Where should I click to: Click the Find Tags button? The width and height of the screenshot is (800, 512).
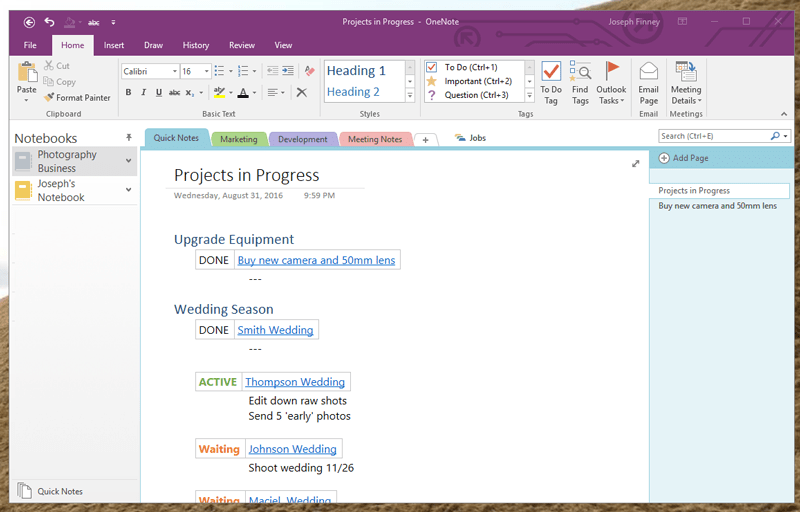click(580, 83)
